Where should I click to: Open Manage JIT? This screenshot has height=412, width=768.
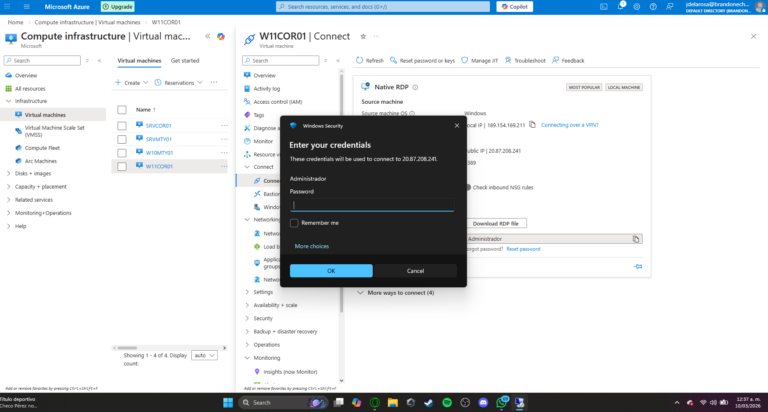pos(480,60)
